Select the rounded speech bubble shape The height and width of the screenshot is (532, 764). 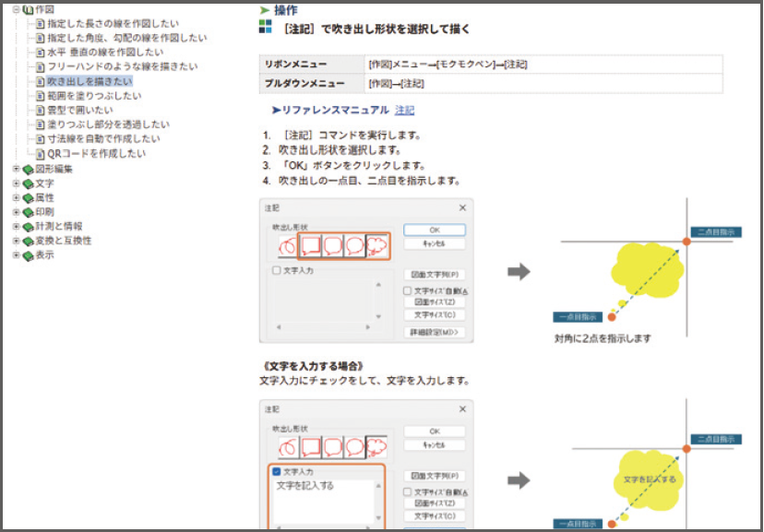pos(333,245)
